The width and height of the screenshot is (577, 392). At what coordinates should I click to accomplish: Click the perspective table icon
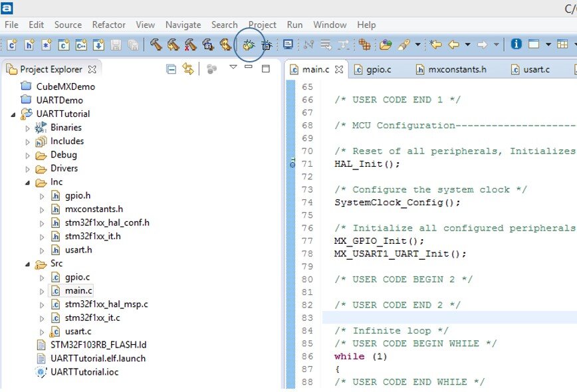coord(562,44)
